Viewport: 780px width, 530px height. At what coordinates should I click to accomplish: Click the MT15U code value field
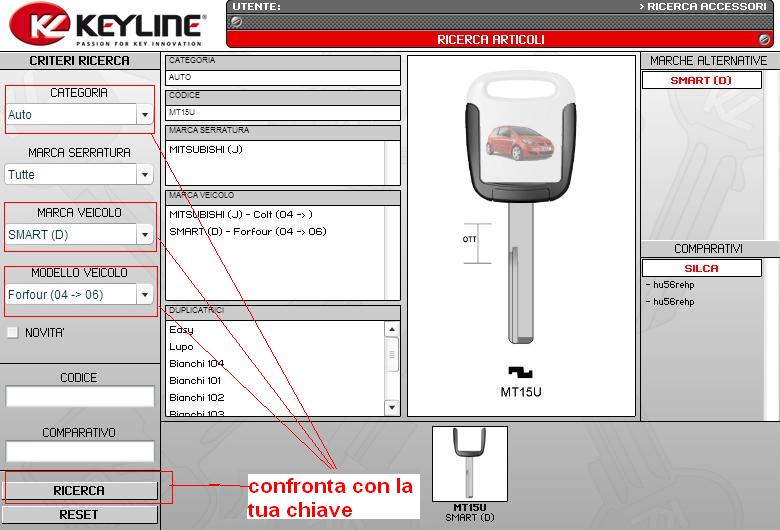[x=283, y=112]
